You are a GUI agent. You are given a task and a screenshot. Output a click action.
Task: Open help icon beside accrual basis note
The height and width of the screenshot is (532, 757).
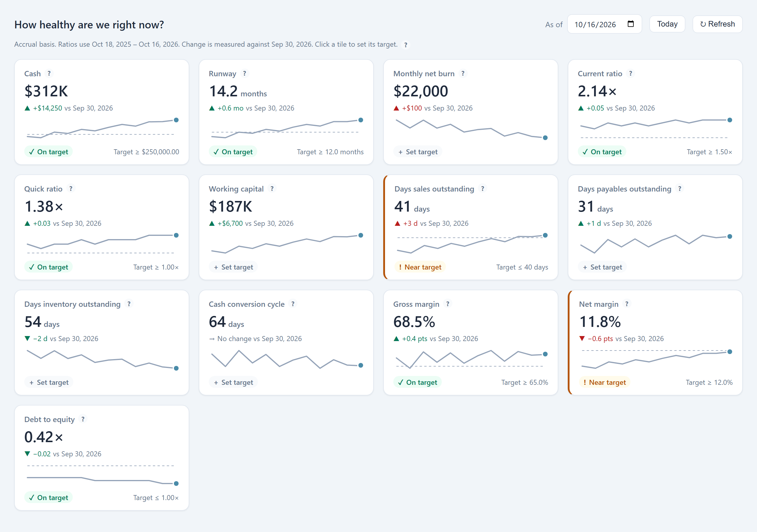coord(406,45)
